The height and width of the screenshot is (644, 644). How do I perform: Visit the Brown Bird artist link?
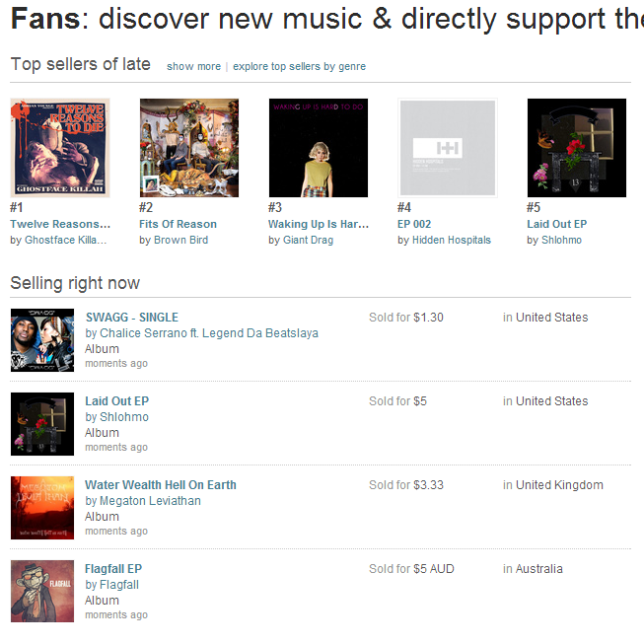click(180, 240)
